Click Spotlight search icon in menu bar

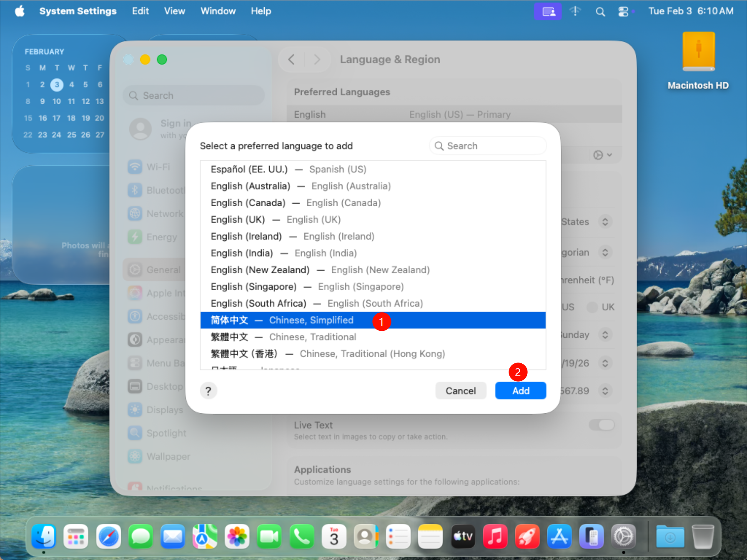click(600, 11)
